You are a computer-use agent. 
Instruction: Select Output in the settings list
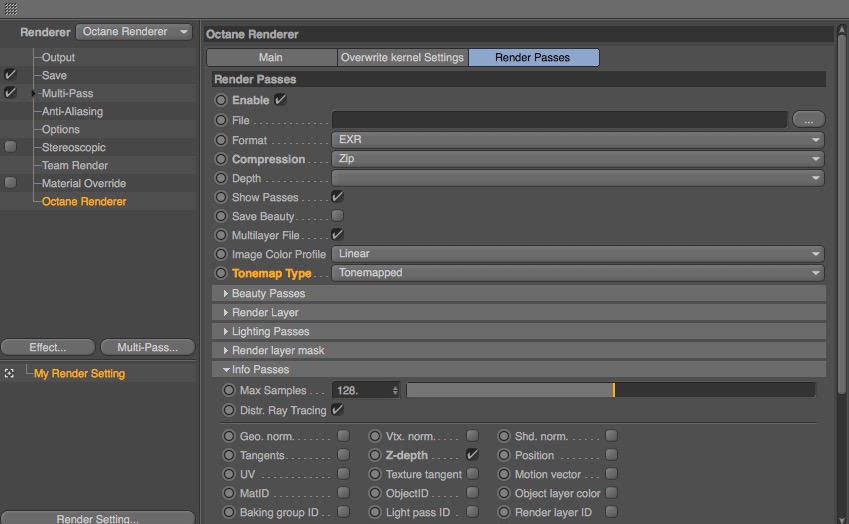[58, 57]
